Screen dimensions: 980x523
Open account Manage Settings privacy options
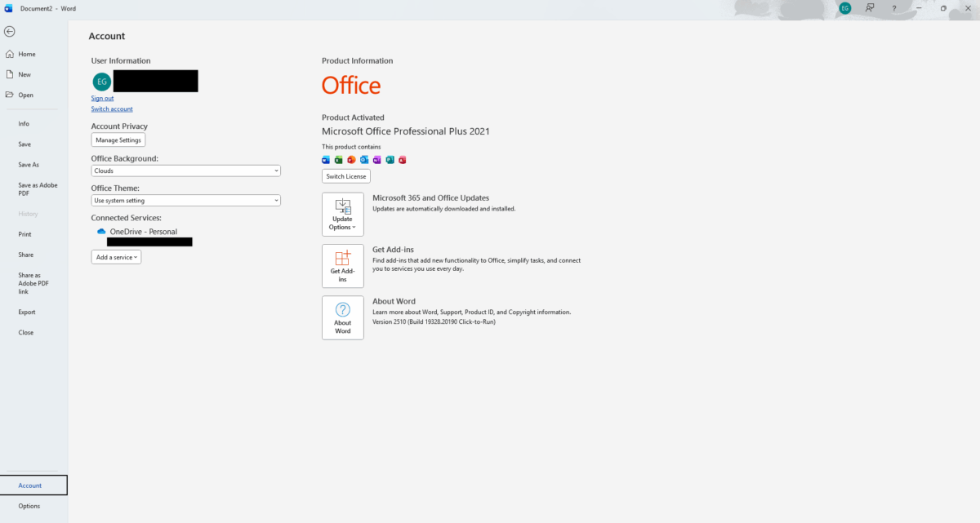[118, 140]
